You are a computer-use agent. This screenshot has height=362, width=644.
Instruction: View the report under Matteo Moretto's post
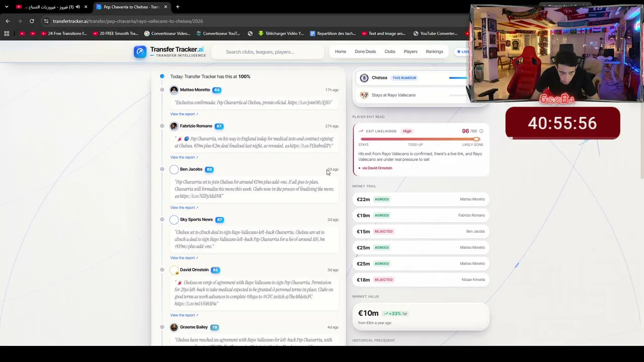point(184,114)
